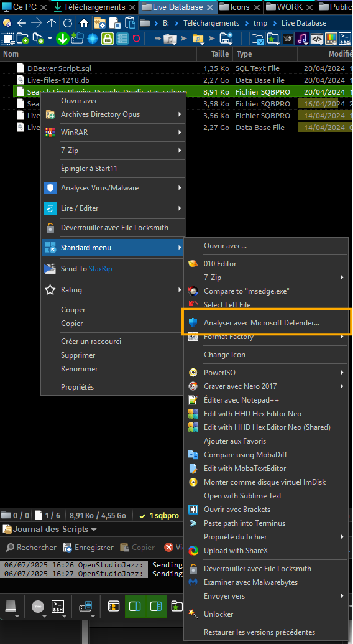Click tmp in the breadcrumb path
Screen dimensions: 353x644
click(260, 23)
